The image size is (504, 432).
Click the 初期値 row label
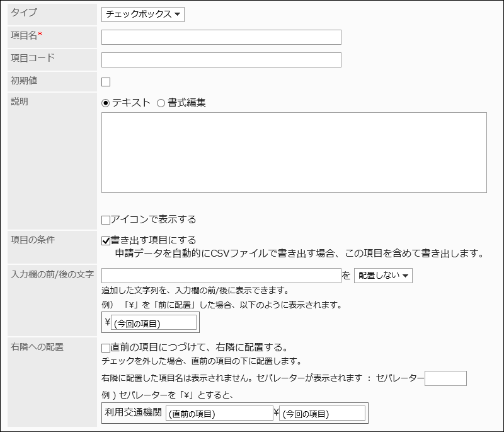coord(24,81)
